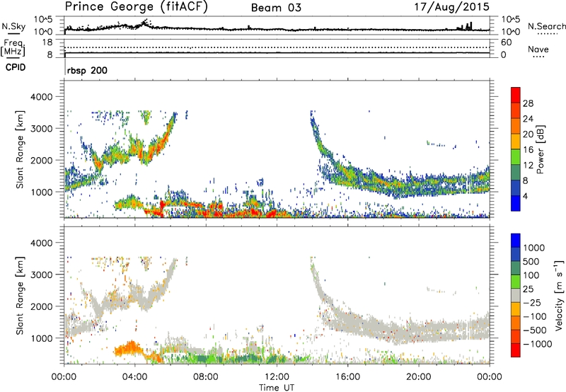This screenshot has height=392, width=566.
Task: Click the Power colorbar segment between 20 and 24
Action: click(x=516, y=126)
